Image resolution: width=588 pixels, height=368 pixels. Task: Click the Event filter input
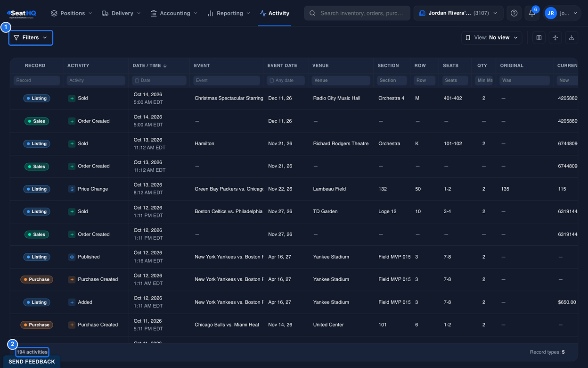[227, 80]
